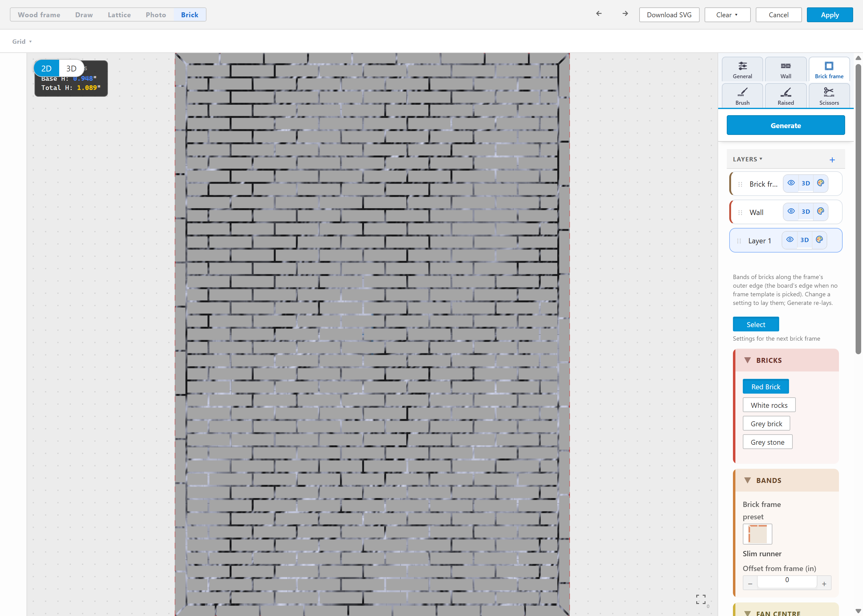Open the Wall tool panel
Image resolution: width=863 pixels, height=616 pixels.
click(x=786, y=69)
